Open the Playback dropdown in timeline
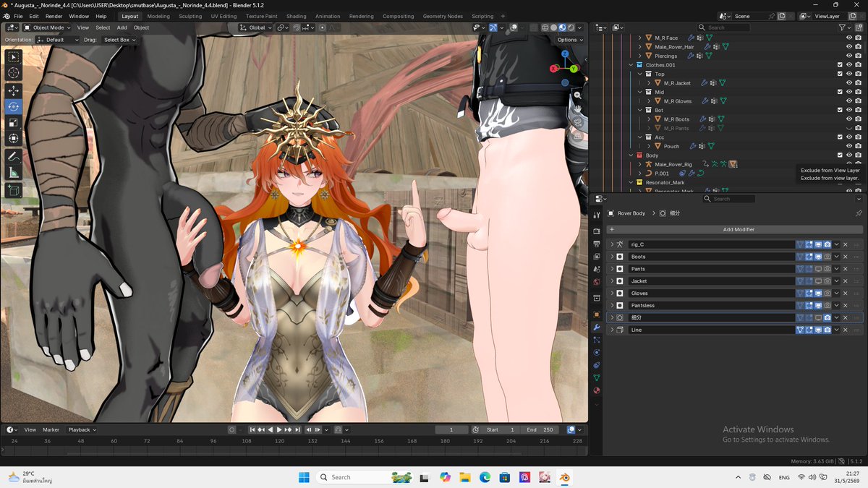The height and width of the screenshot is (488, 868). [x=82, y=429]
